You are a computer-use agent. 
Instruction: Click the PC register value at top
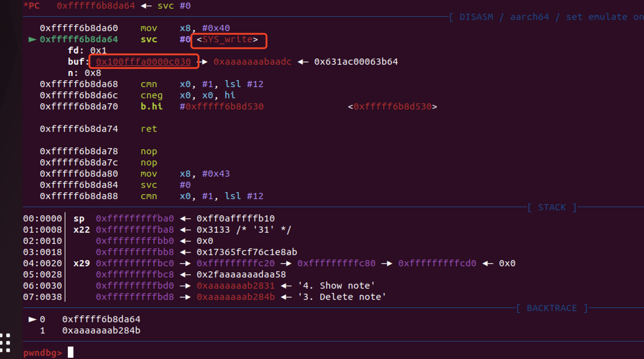pos(96,6)
